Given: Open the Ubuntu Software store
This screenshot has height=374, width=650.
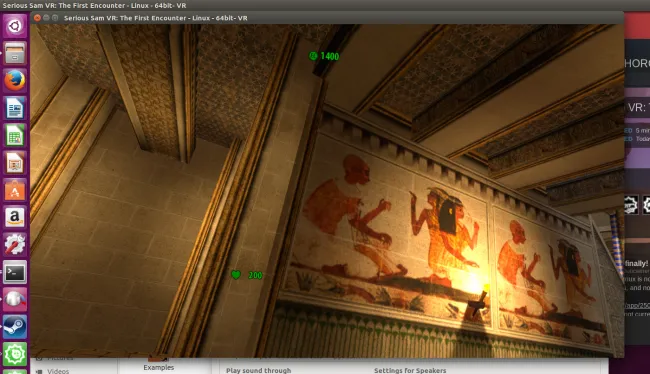Looking at the screenshot, I should (15, 190).
